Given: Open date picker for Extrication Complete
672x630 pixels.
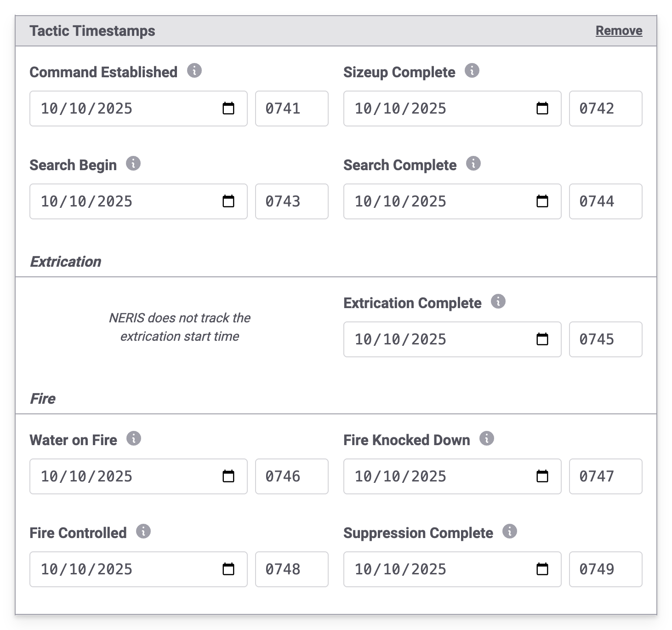Looking at the screenshot, I should (x=542, y=339).
